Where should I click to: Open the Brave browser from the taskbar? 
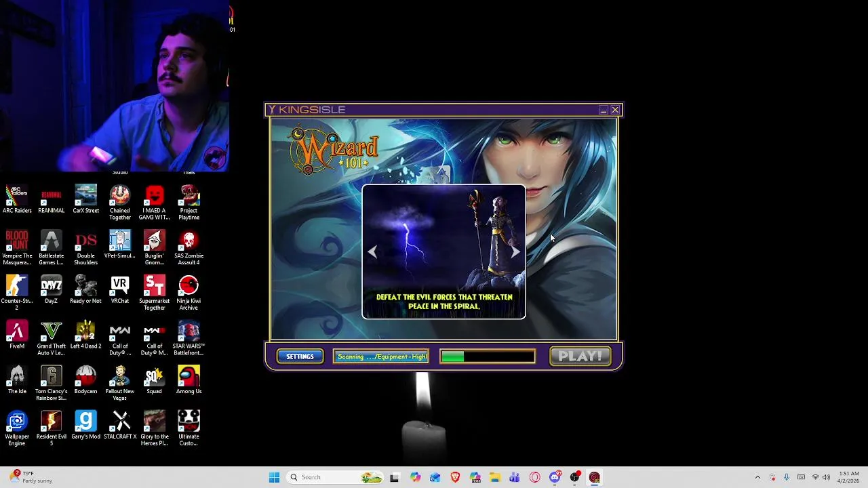[x=455, y=477]
